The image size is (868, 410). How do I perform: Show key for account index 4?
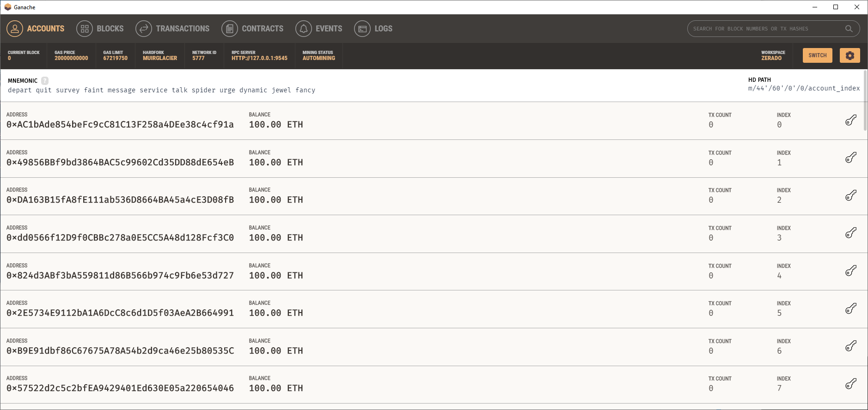(x=851, y=271)
